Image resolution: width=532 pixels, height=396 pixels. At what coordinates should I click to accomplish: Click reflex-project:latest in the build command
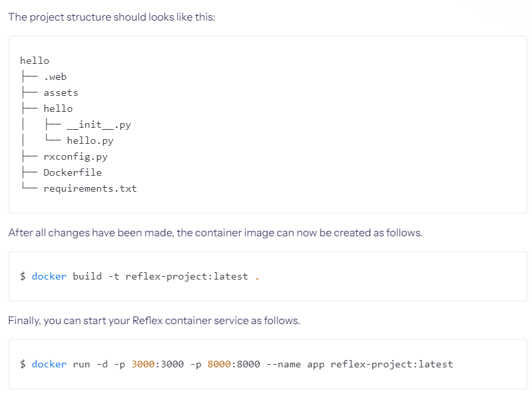(x=186, y=276)
